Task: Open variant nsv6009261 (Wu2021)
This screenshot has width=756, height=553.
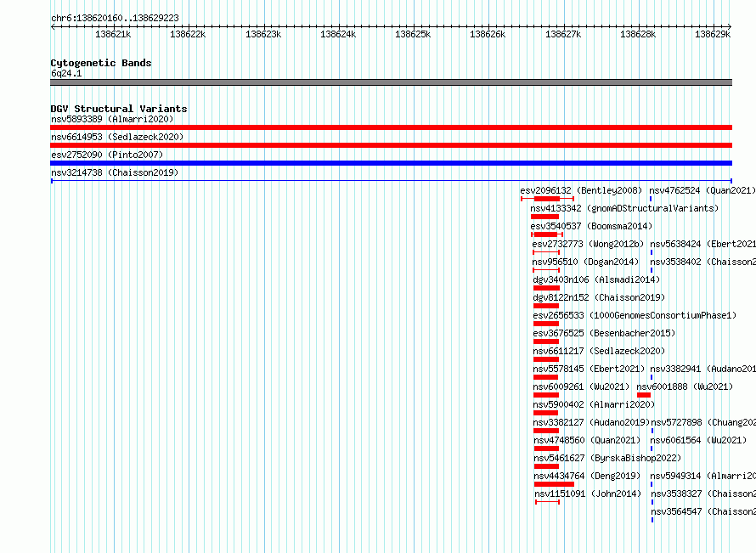Action: click(581, 387)
